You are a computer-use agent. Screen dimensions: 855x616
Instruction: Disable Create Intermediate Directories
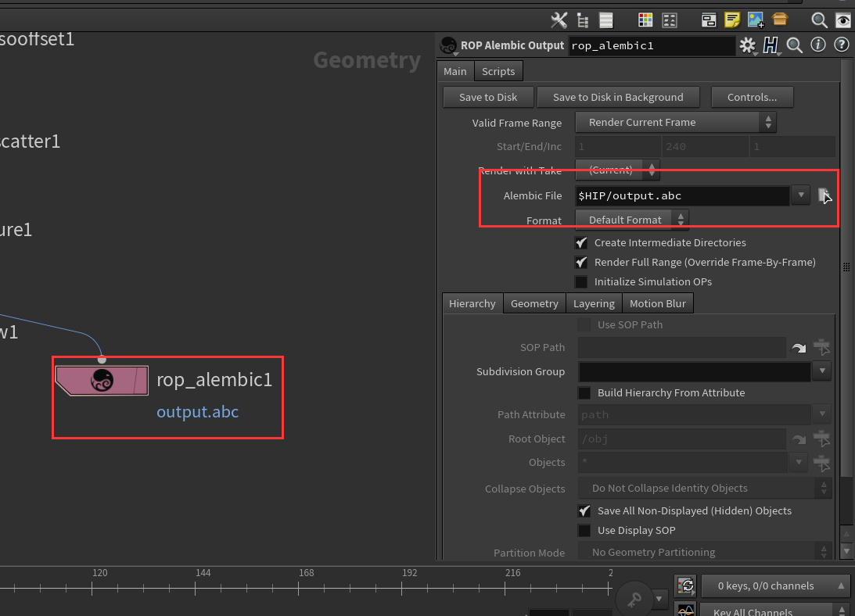[582, 242]
